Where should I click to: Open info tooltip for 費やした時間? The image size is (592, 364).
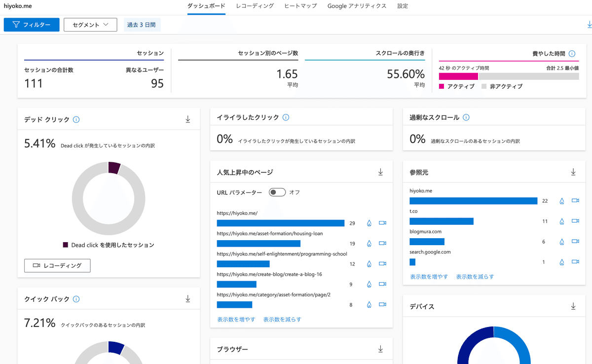click(572, 53)
